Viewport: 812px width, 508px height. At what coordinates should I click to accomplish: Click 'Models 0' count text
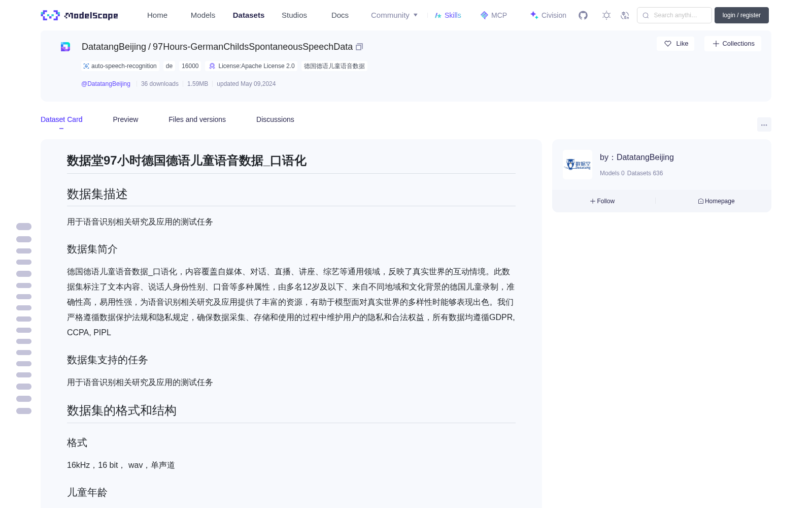point(612,173)
